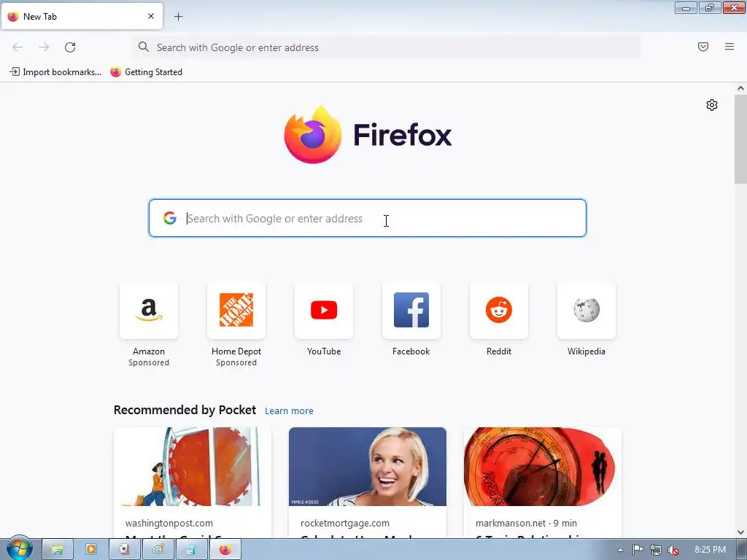Click the Firefox logo on the page
The height and width of the screenshot is (560, 747).
(368, 135)
